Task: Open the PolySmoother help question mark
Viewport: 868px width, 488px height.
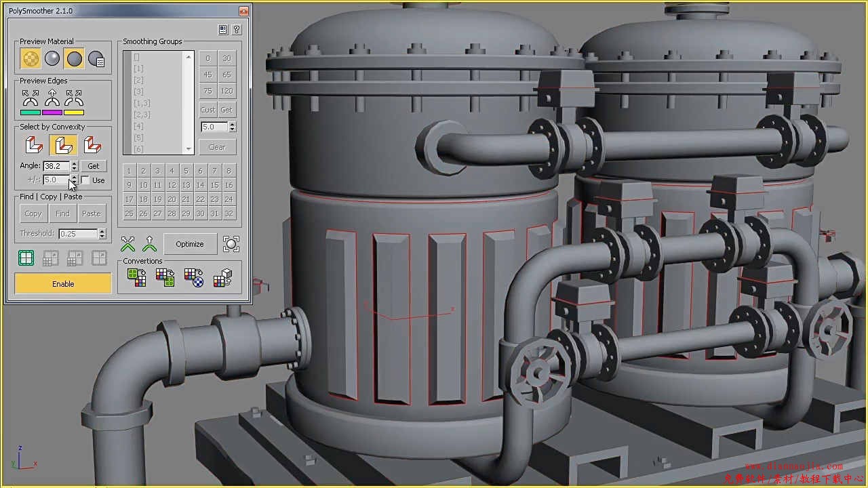Action: point(236,30)
